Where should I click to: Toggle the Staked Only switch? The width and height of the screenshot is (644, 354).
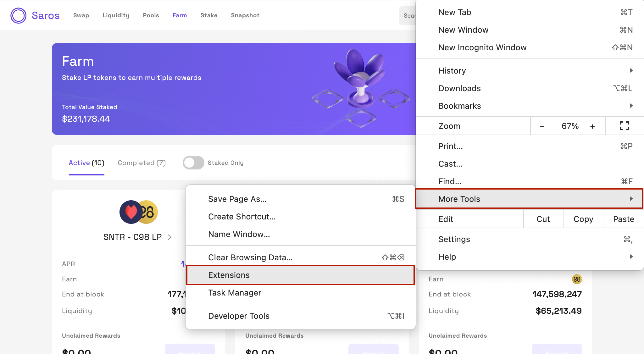(x=193, y=163)
